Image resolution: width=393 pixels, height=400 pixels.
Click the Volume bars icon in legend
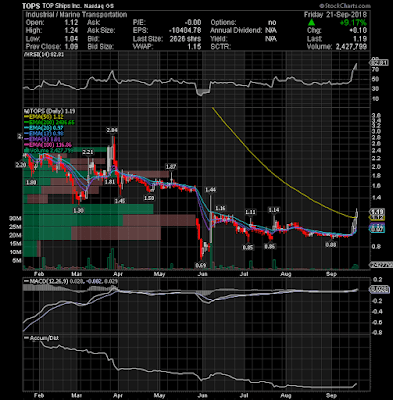25,151
